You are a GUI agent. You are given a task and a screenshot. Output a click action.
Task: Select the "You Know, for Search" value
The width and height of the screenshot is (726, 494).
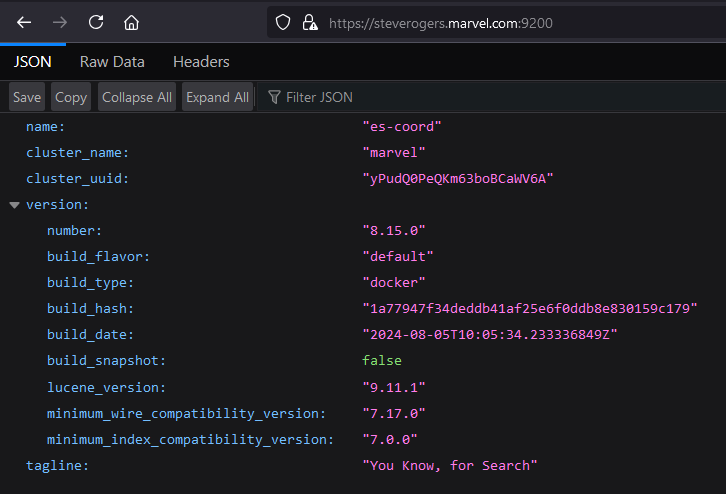(x=450, y=465)
